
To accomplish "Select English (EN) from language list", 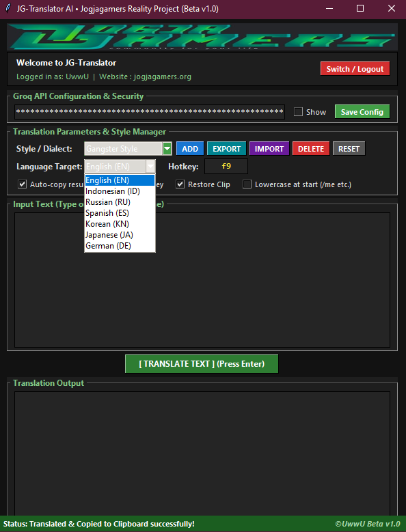I will click(x=120, y=180).
